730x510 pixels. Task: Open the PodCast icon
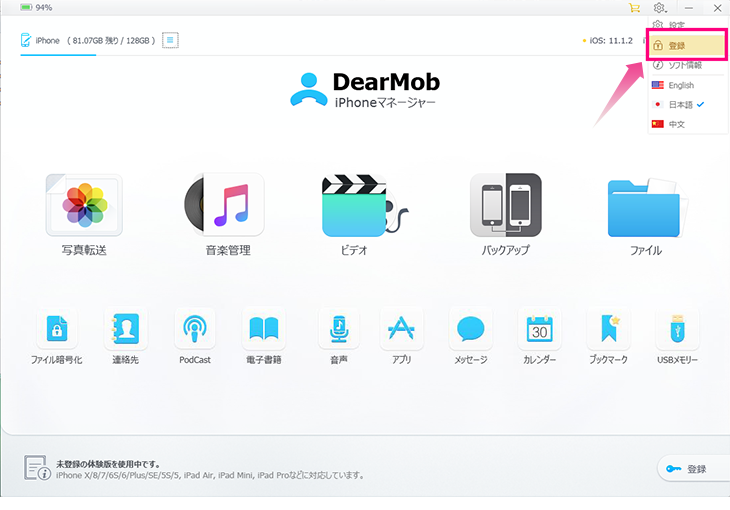195,329
